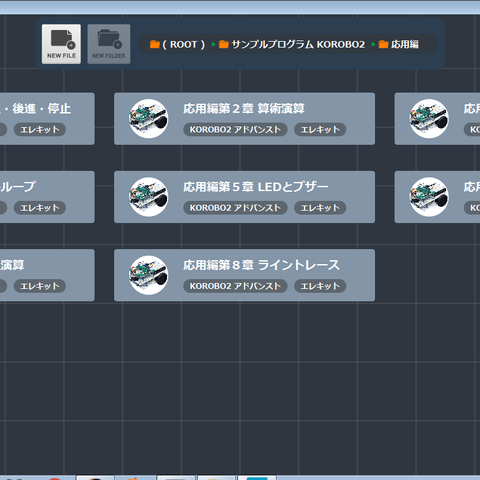The image size is (480, 480).
Task: Click エレキット tag on 後進・停止 card
Action: pyautogui.click(x=40, y=129)
